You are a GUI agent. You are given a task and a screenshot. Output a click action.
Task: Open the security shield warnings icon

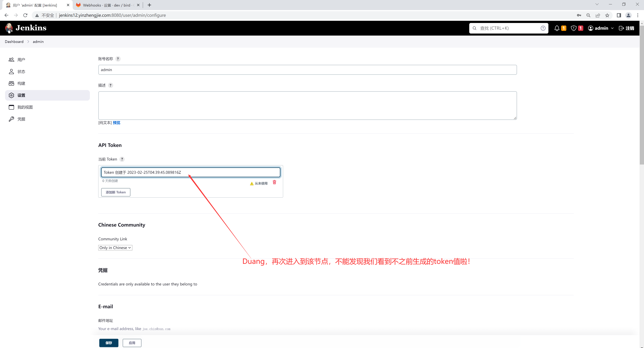click(x=574, y=28)
